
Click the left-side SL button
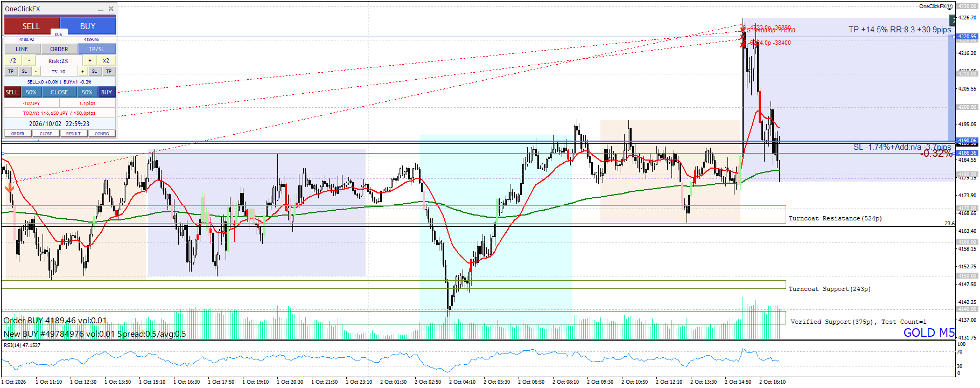[x=24, y=71]
